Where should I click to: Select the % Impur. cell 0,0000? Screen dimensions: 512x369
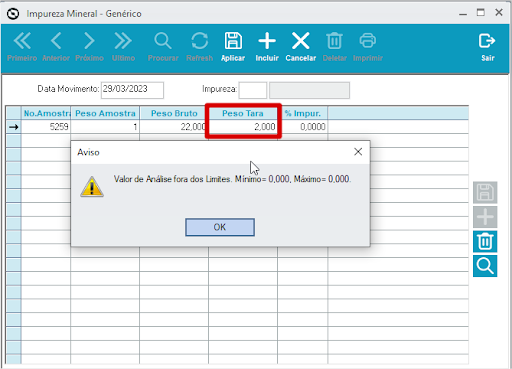pos(302,127)
